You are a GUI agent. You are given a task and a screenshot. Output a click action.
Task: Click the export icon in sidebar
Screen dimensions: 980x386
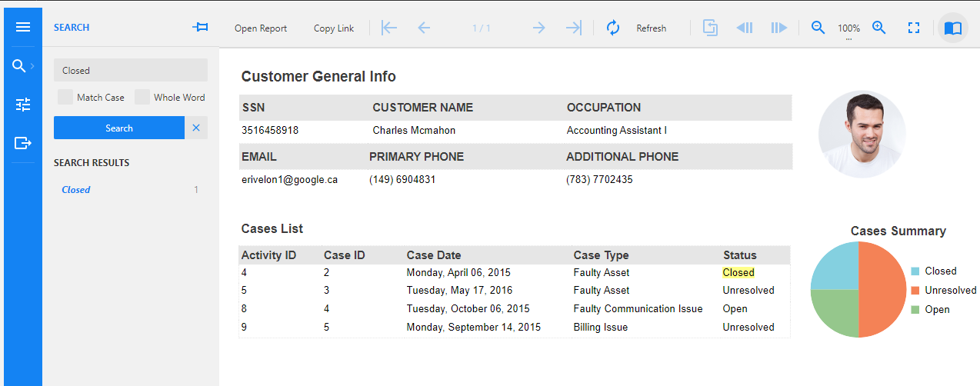click(x=23, y=143)
